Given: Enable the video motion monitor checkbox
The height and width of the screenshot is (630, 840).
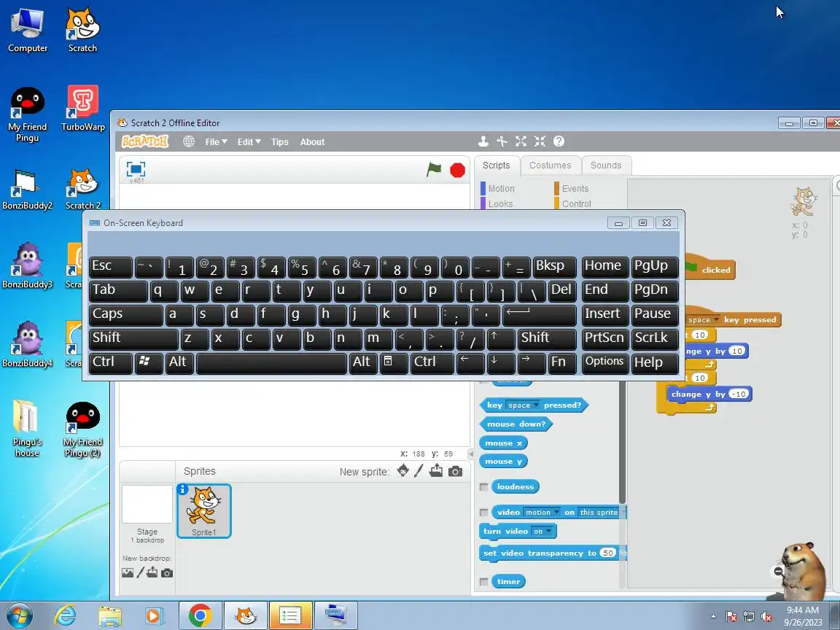Looking at the screenshot, I should 483,513.
